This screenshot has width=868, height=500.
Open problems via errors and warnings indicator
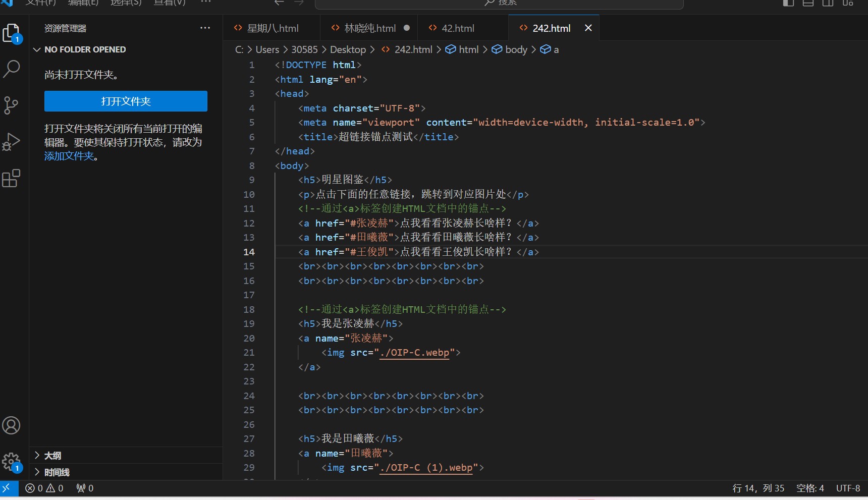point(44,488)
